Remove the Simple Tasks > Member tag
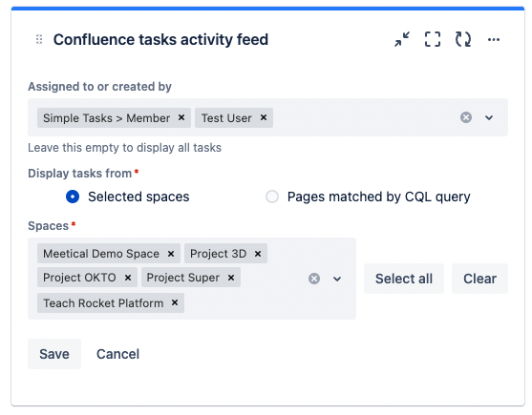Viewport: 532px width, 415px height. click(x=181, y=117)
